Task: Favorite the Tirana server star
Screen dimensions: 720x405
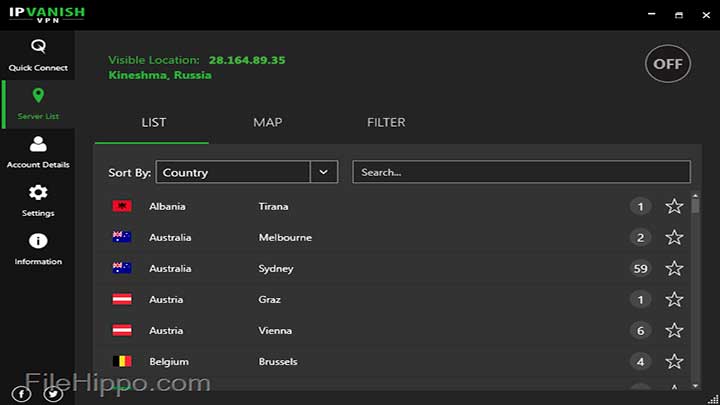Action: 674,207
